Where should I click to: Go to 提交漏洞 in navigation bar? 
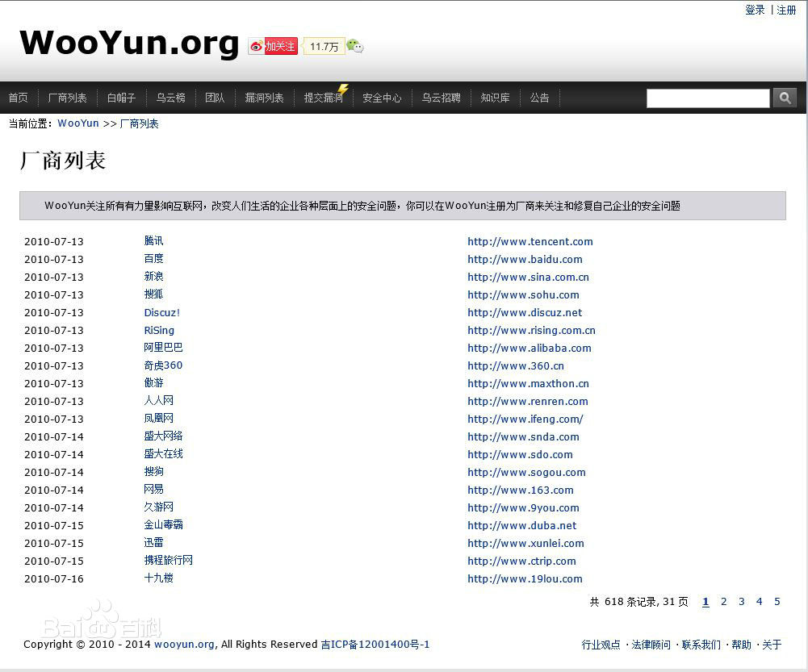pyautogui.click(x=323, y=98)
